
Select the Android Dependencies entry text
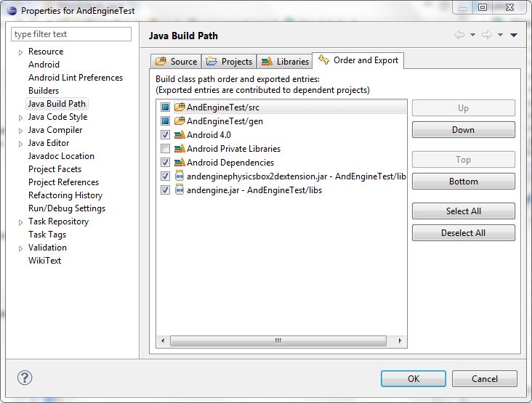(x=230, y=163)
